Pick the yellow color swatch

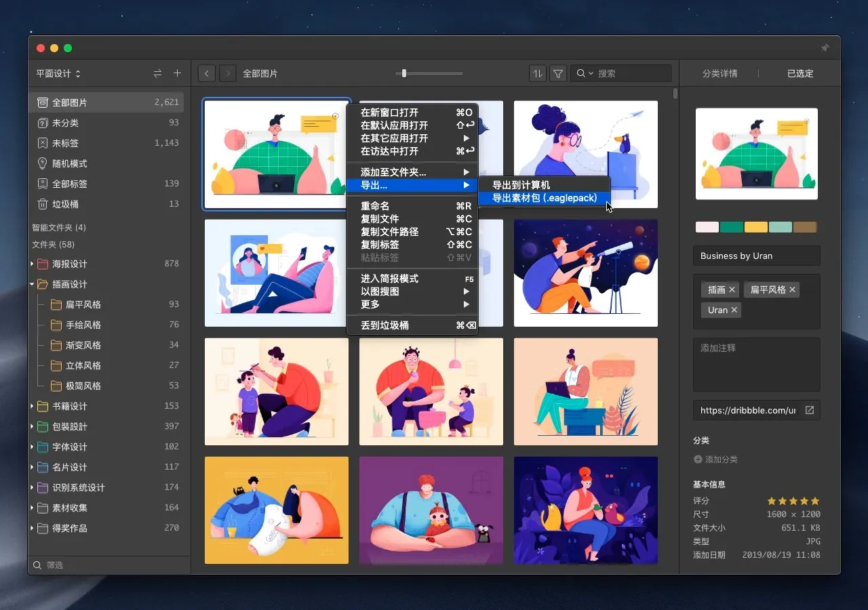(756, 227)
